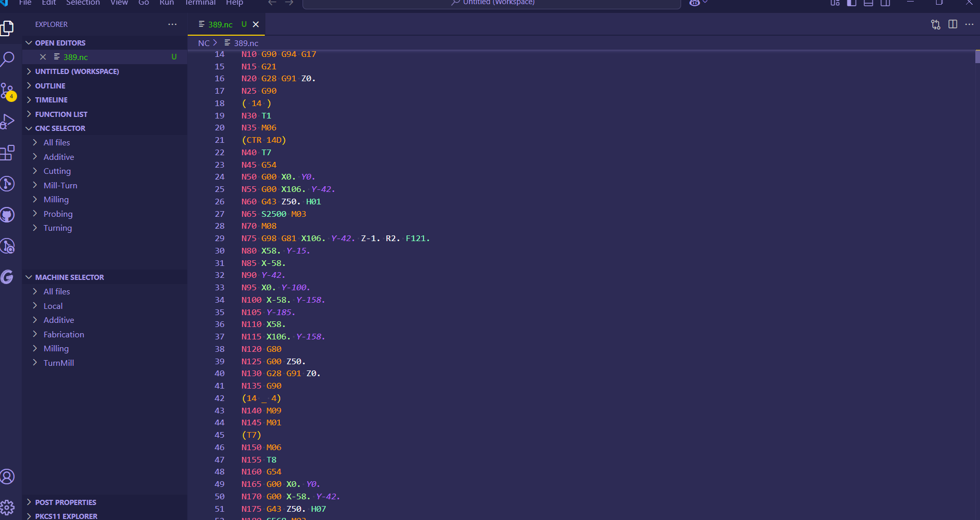
Task: Toggle the panel layout button
Action: [x=868, y=3]
